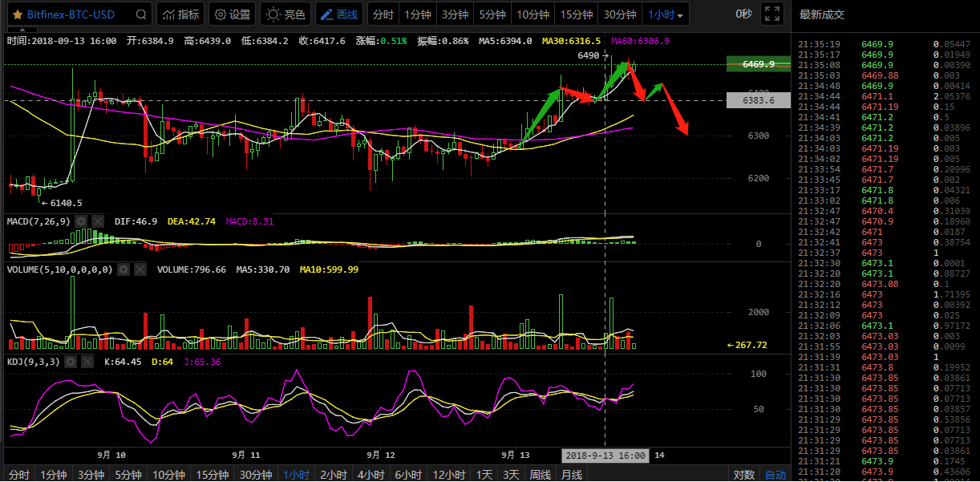The image size is (980, 482).
Task: Choose 5分钟 in the bottom interval bar
Action: click(x=128, y=475)
